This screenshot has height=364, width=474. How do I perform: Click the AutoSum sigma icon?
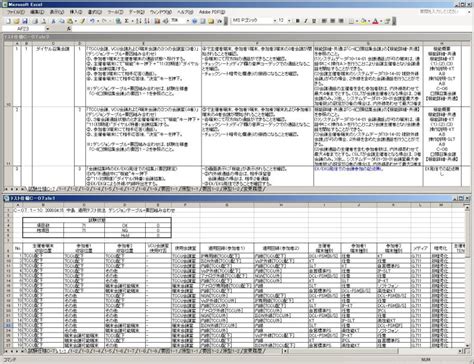[x=127, y=21]
